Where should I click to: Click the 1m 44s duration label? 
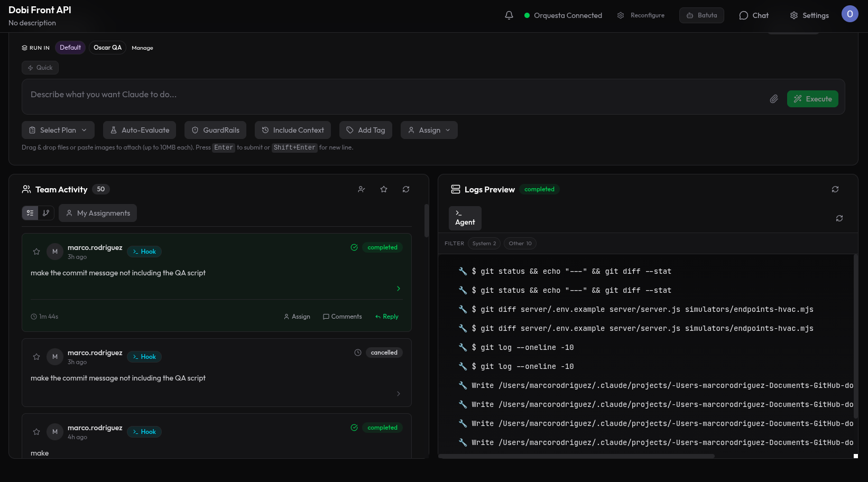click(x=45, y=317)
